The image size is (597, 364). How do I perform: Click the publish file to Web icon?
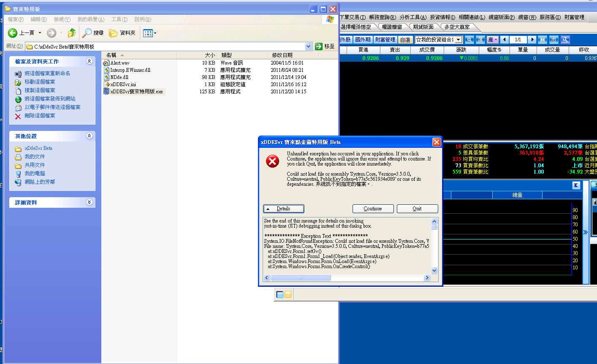click(x=18, y=99)
